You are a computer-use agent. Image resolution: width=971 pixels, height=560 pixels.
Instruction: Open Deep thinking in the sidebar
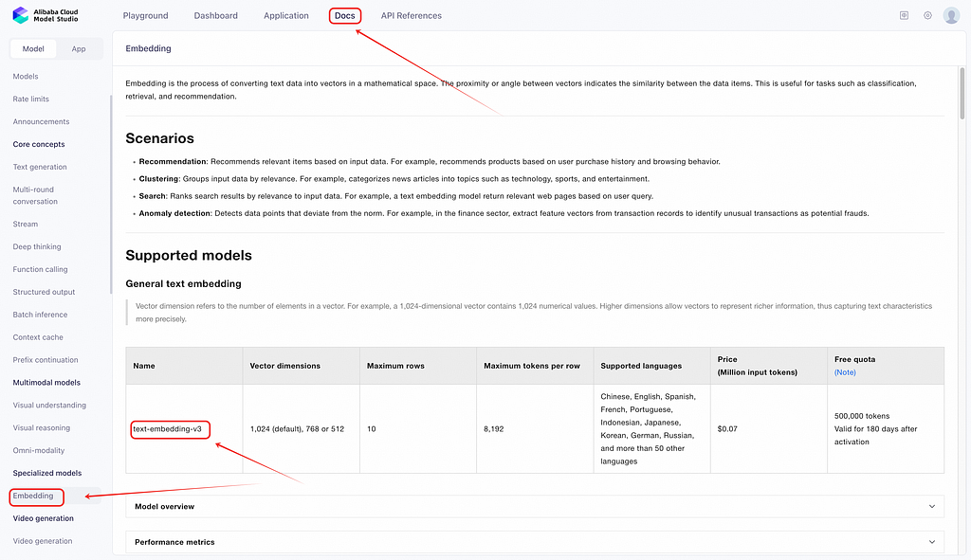pos(37,247)
